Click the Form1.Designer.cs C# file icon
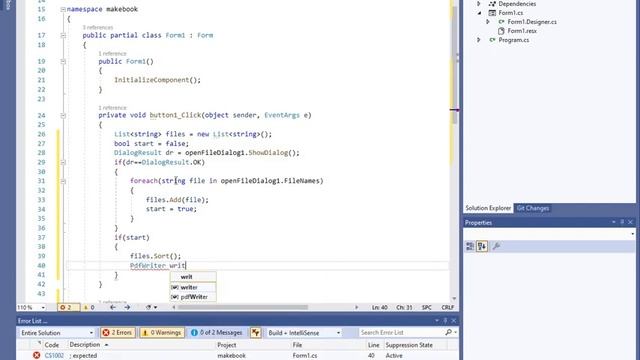 501,22
